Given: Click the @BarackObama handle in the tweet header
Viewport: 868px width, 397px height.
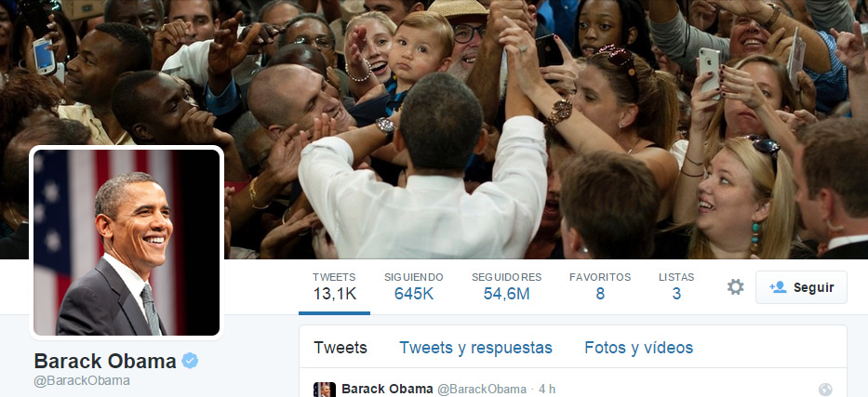Looking at the screenshot, I should [x=482, y=390].
